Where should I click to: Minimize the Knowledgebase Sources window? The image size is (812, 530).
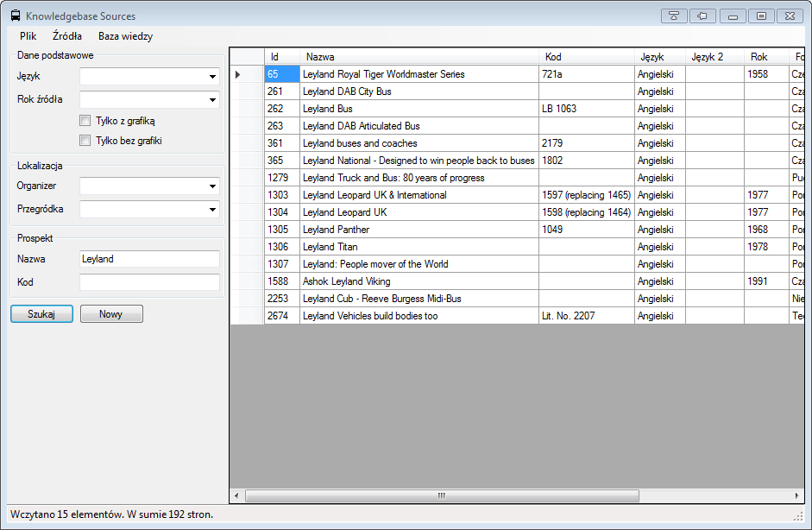[733, 16]
